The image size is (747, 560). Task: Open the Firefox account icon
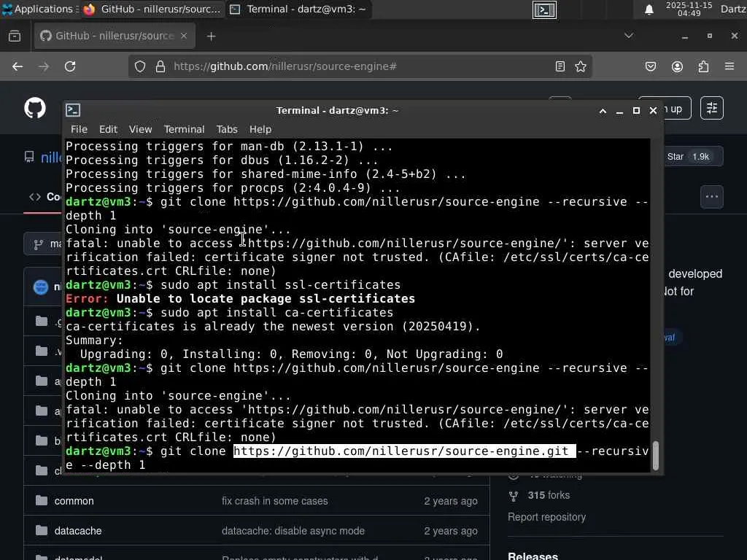(677, 66)
